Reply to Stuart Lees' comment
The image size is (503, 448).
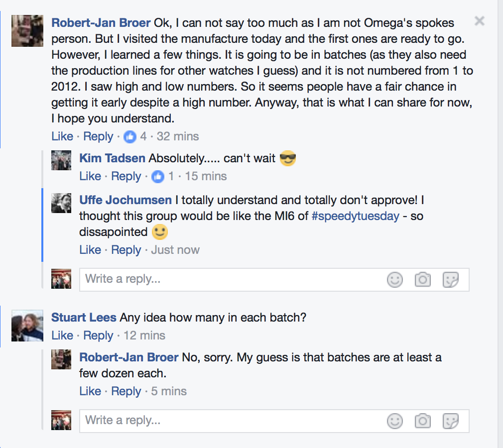coord(98,335)
